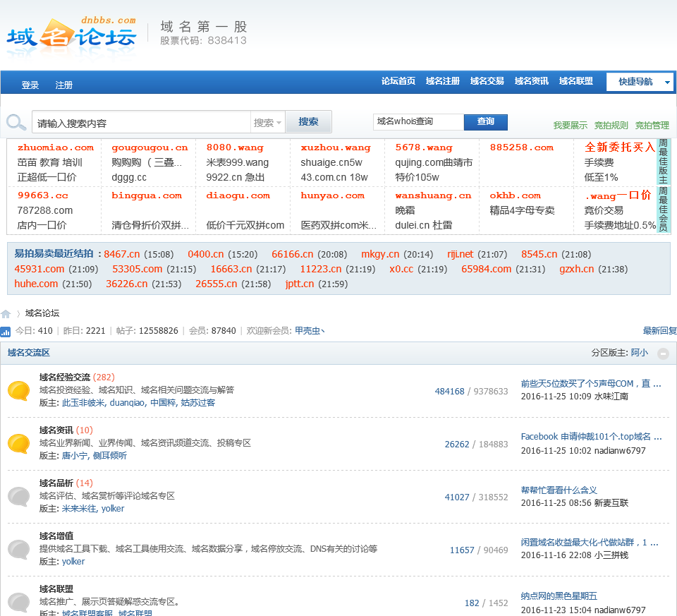The height and width of the screenshot is (616, 677).
Task: Focus the 请输入搜索内容 search field
Action: [141, 123]
